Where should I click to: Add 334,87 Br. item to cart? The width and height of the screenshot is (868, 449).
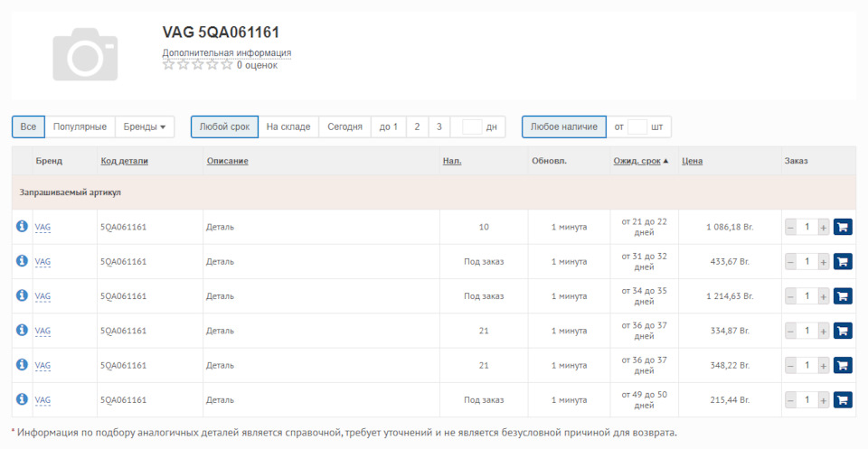pyautogui.click(x=843, y=331)
